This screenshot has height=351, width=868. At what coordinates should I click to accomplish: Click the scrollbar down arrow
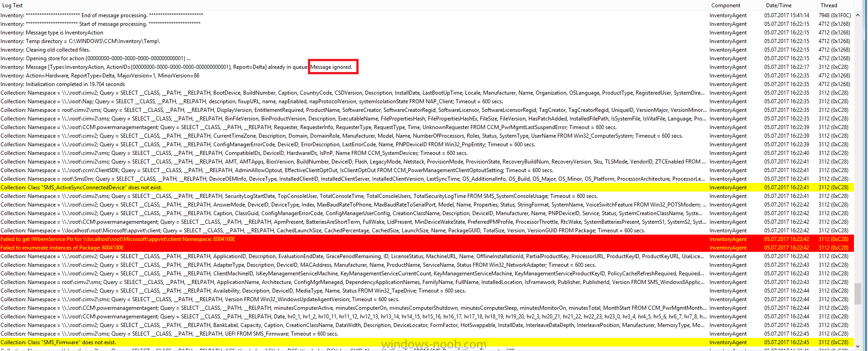pos(858,346)
